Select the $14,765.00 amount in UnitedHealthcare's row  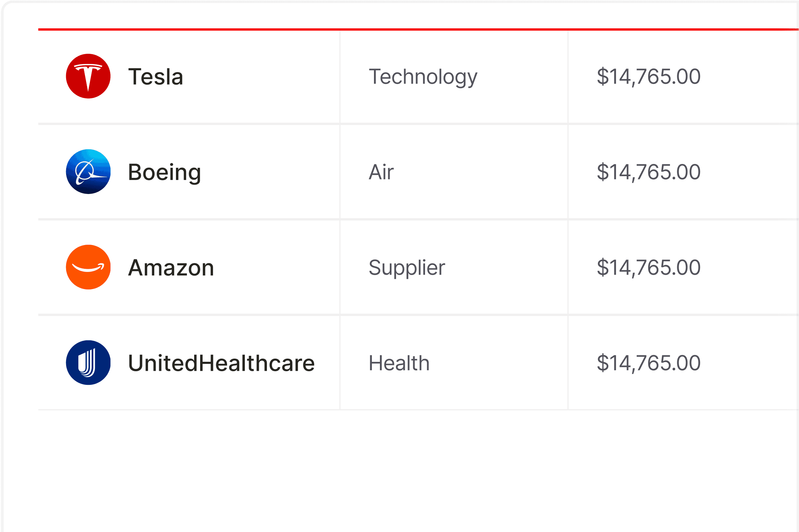point(649,363)
